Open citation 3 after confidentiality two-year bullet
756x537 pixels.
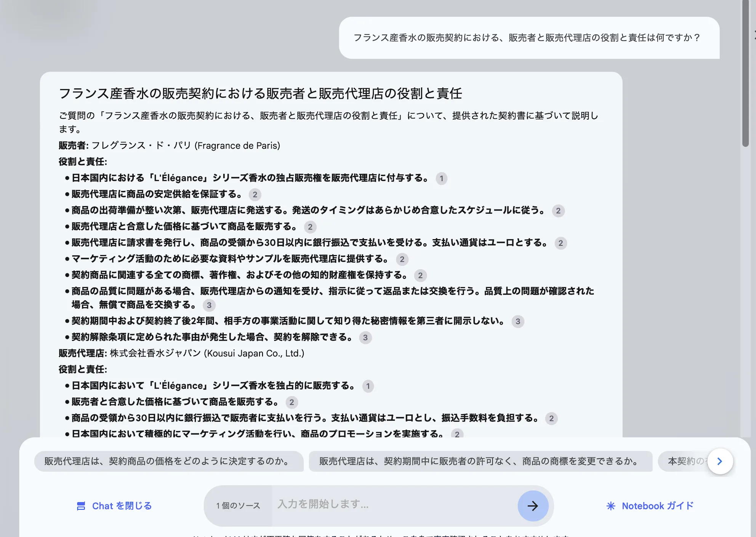click(x=518, y=321)
